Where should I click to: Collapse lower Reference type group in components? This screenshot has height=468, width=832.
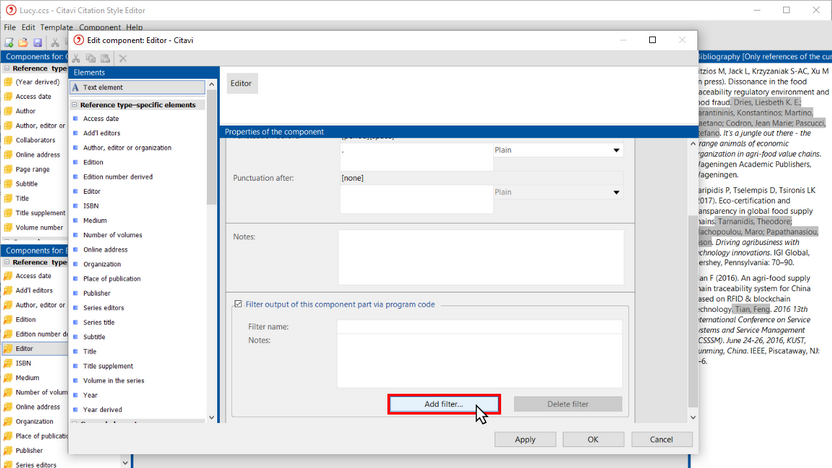[x=7, y=262]
